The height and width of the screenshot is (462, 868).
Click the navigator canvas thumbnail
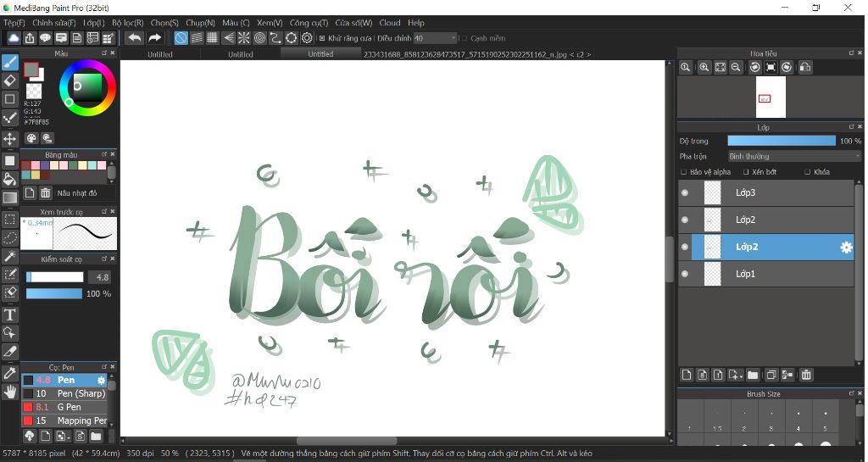coord(771,97)
